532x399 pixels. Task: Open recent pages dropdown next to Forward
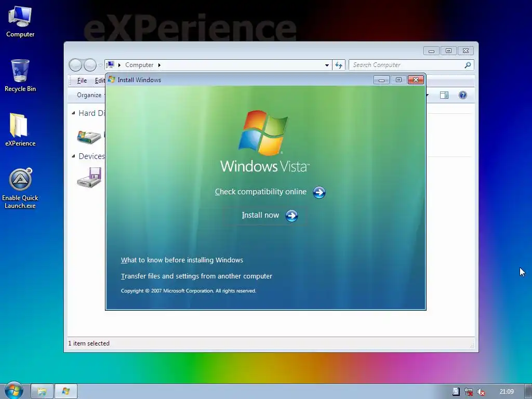click(100, 65)
